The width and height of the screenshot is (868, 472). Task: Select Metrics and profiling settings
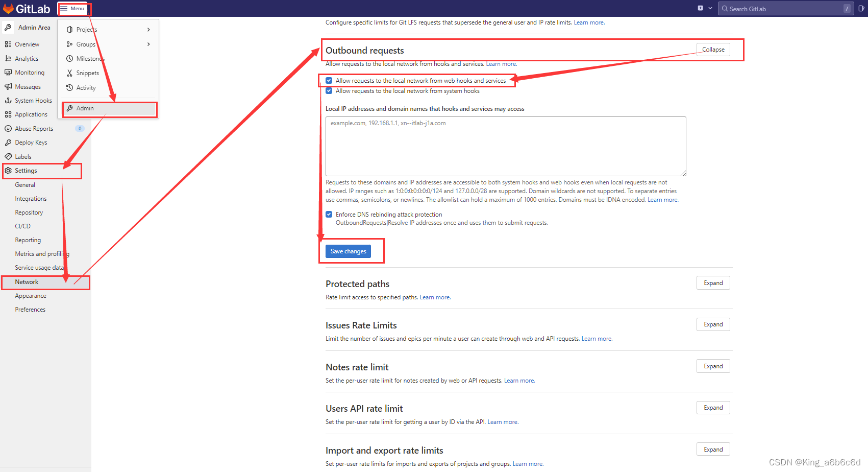[x=42, y=254]
